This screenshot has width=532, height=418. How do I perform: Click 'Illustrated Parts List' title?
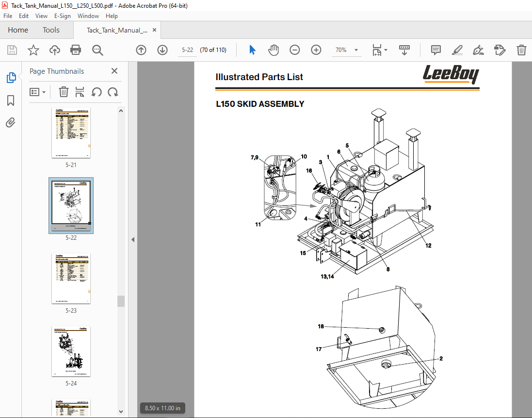click(x=259, y=77)
